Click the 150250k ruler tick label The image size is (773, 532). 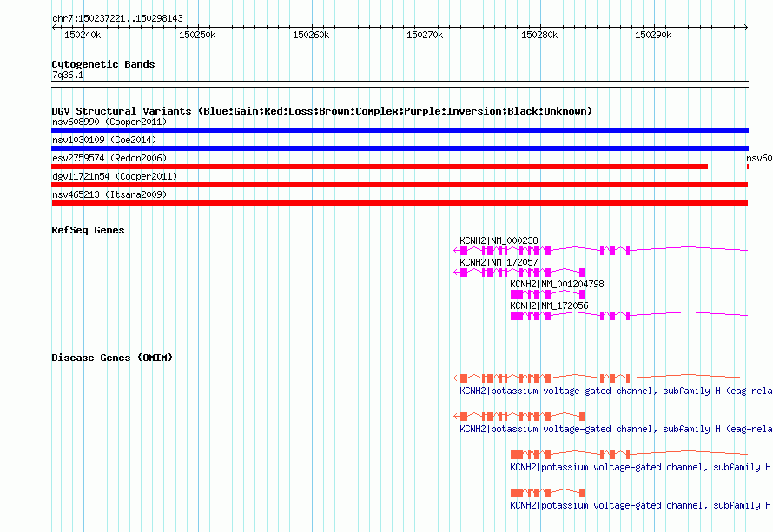197,35
